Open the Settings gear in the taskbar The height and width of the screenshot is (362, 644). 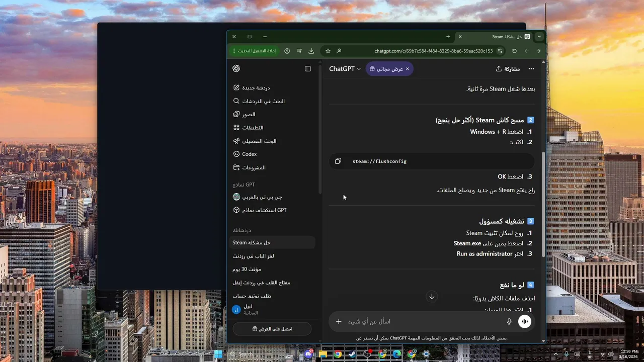427,354
